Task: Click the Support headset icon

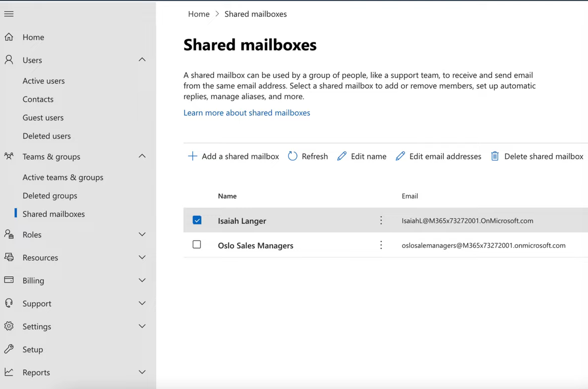Action: click(x=9, y=303)
